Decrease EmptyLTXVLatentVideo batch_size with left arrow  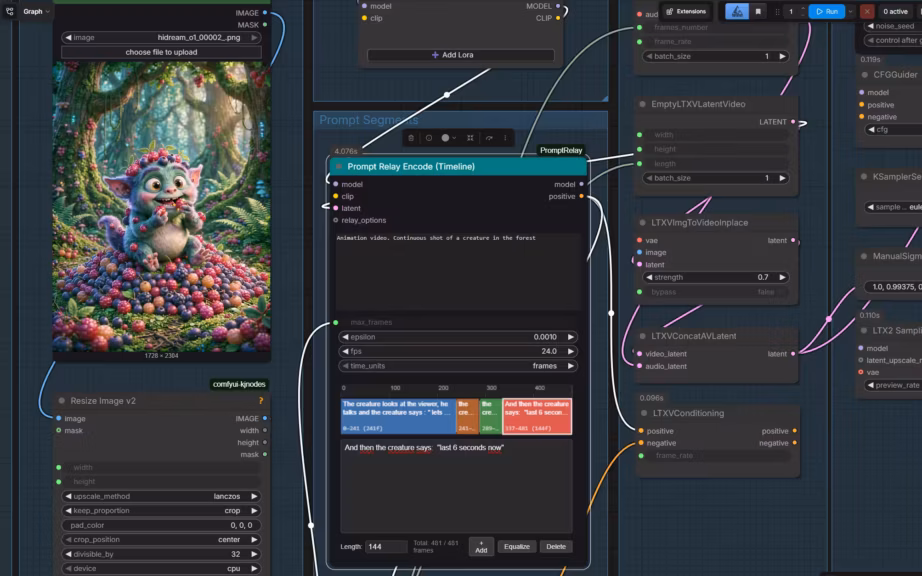[649, 178]
